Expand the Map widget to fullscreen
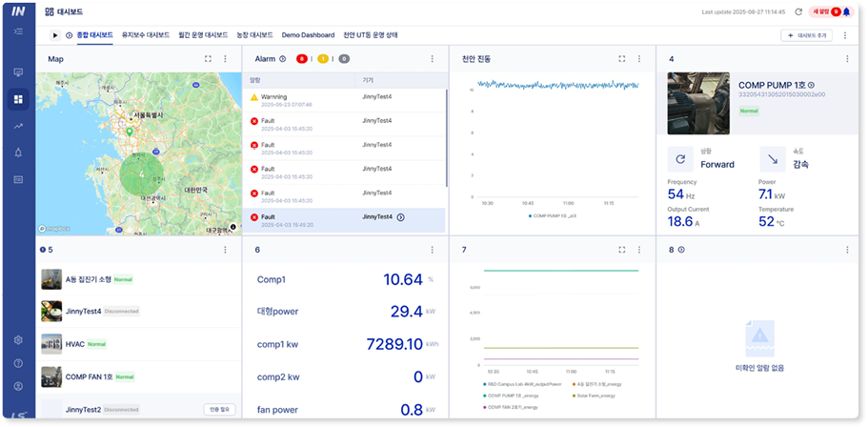868x427 pixels. pos(208,59)
